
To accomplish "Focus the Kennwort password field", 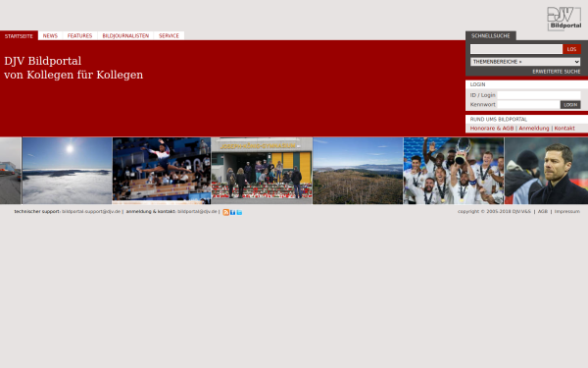I will pyautogui.click(x=528, y=105).
